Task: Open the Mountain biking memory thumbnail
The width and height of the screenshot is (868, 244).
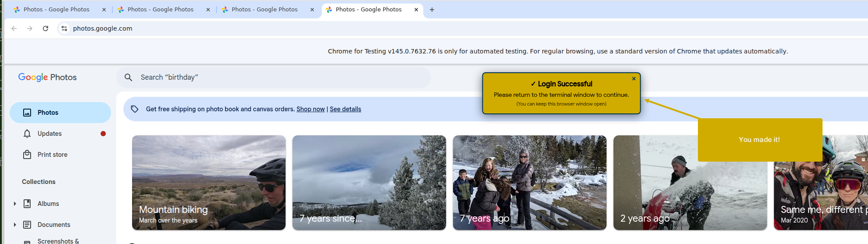Action: point(209,183)
